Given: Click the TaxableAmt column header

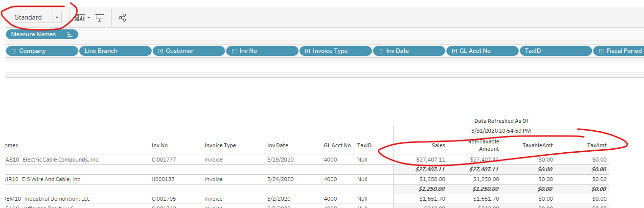Looking at the screenshot, I should 537,145.
